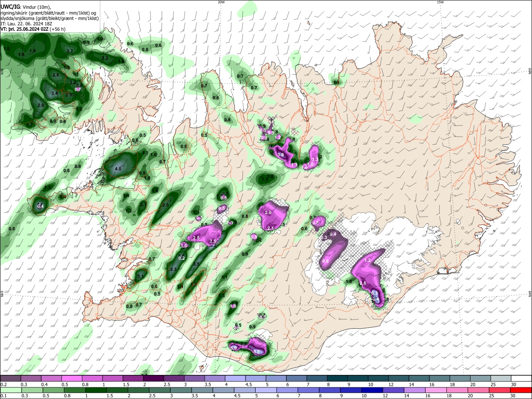Click the pale grey top-row swatch between 25 and 30
This screenshot has width=532, height=399.
[x=500, y=378]
